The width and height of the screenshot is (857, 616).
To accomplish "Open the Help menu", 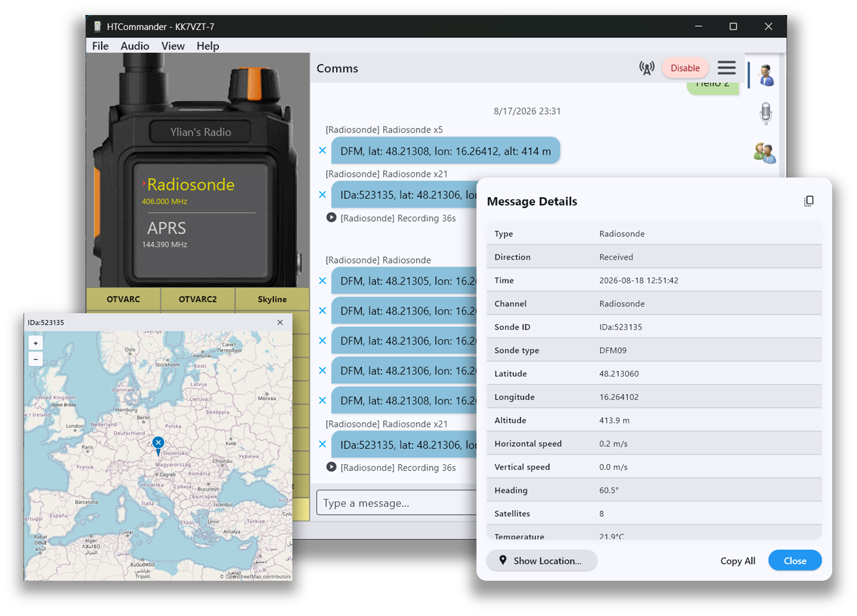I will point(208,46).
